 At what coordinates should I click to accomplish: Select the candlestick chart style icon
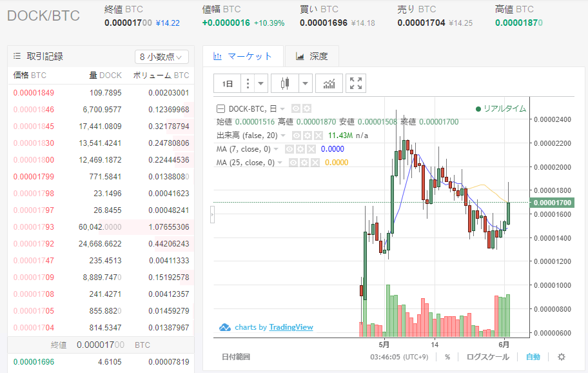tap(285, 83)
